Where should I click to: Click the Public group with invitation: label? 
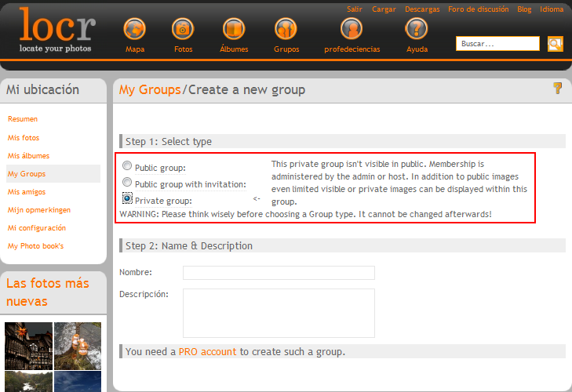click(191, 184)
